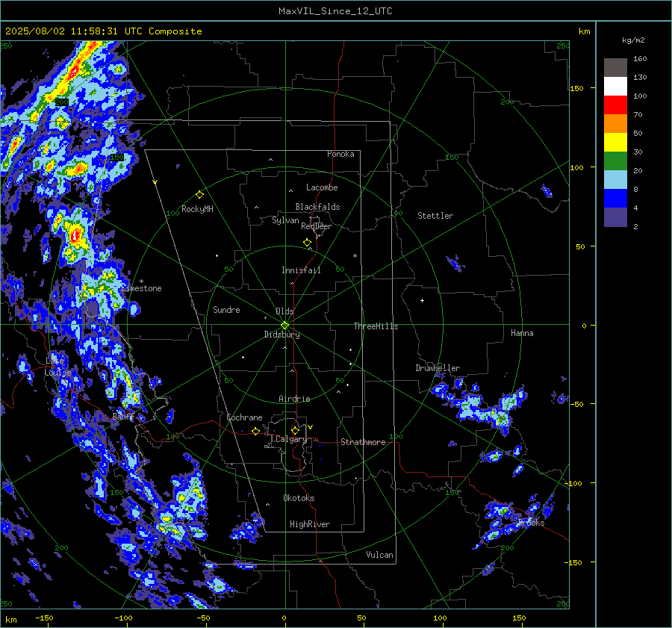Click the RockyMH label
This screenshot has height=628, width=672.
197,209
